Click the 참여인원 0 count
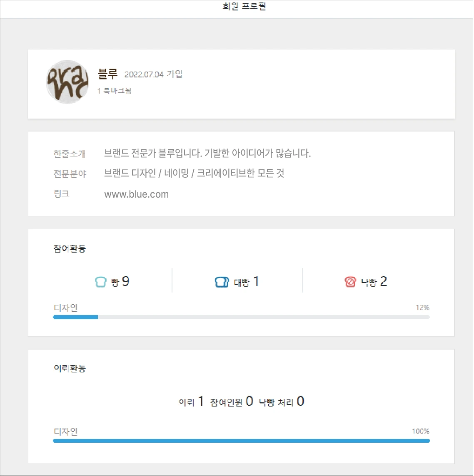 (232, 402)
